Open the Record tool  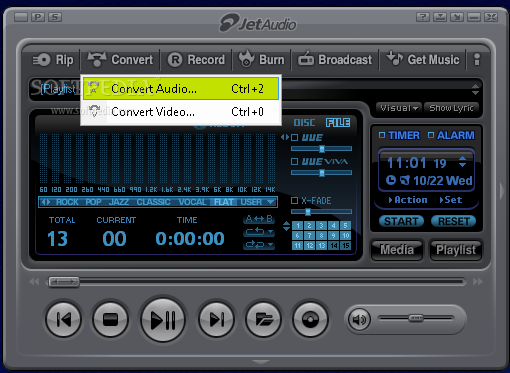tap(196, 60)
